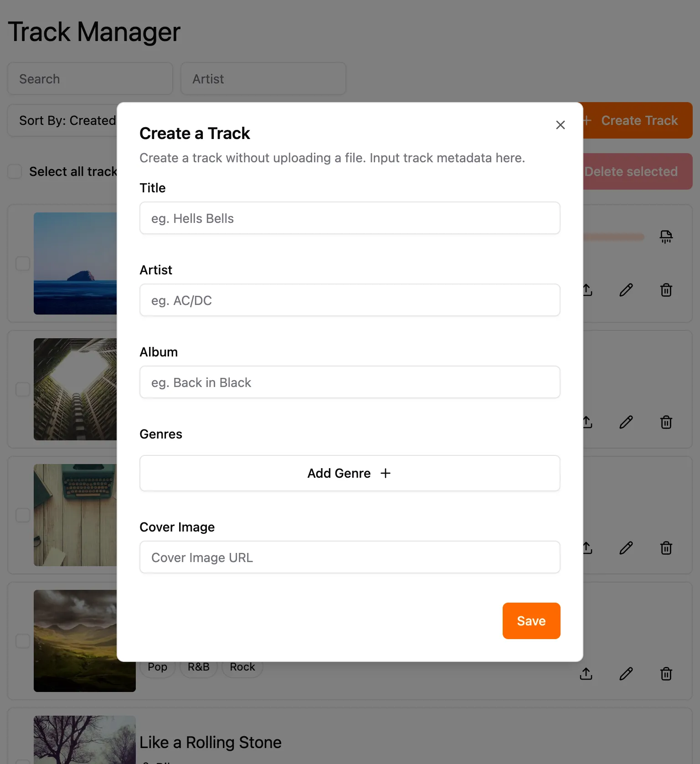The height and width of the screenshot is (764, 700).
Task: Open the Artist filter dropdown
Action: pos(263,78)
